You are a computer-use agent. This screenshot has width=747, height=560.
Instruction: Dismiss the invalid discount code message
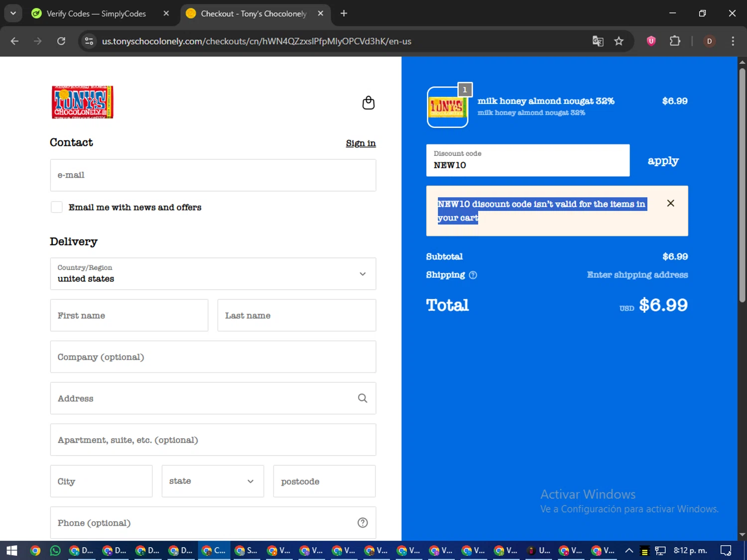[x=670, y=203]
